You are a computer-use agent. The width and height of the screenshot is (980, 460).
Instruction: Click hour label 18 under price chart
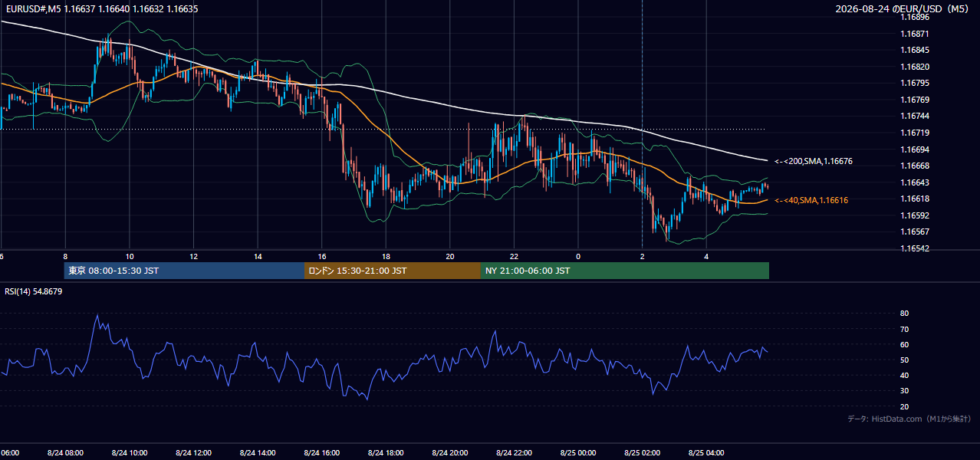386,256
